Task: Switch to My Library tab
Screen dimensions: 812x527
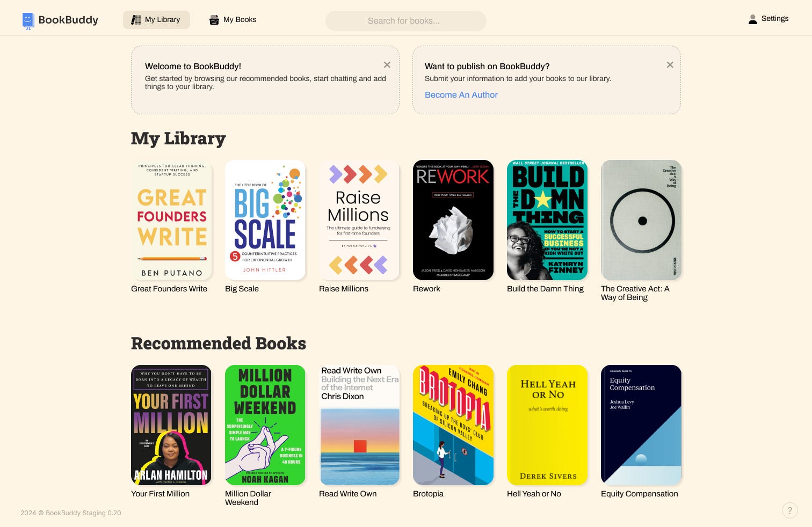Action: pyautogui.click(x=156, y=20)
